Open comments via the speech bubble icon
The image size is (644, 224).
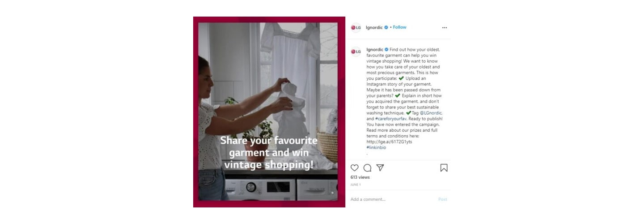tap(368, 168)
